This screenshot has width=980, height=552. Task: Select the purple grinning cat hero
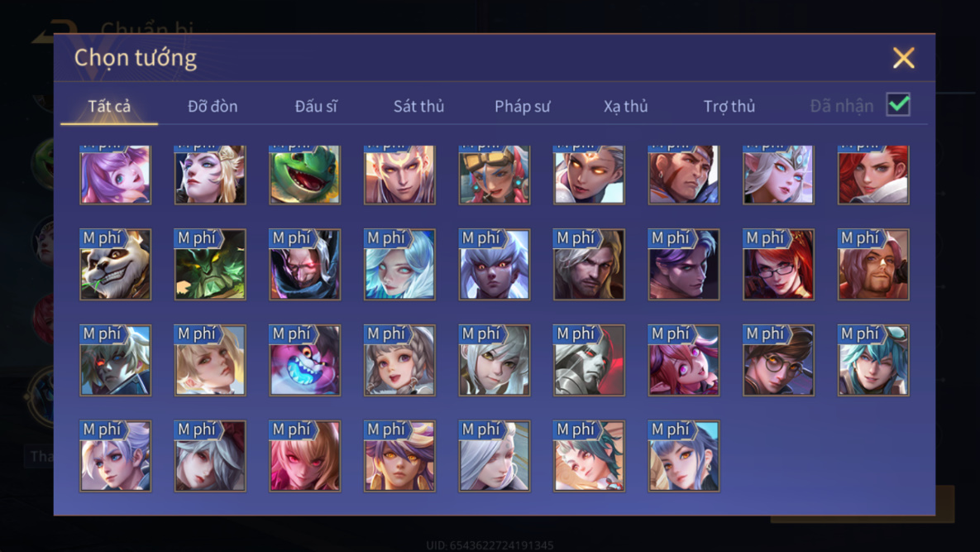[x=305, y=360]
